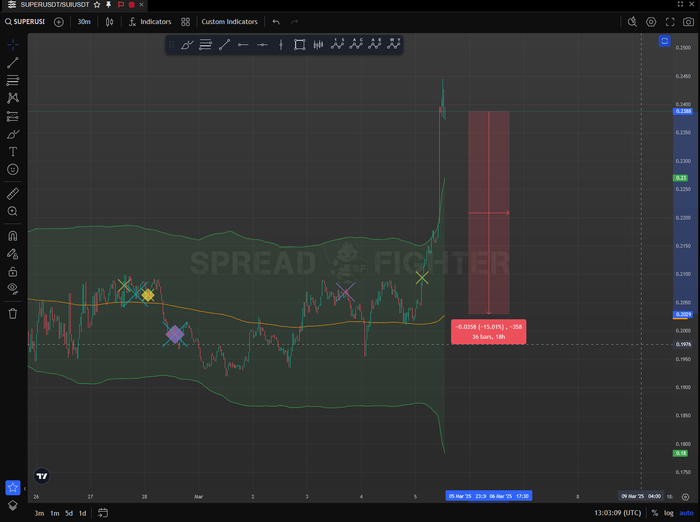This screenshot has width=700, height=522.
Task: Open the hamburger menu next to SUPERUSDT/SUIUSDT tab
Action: click(12, 4)
